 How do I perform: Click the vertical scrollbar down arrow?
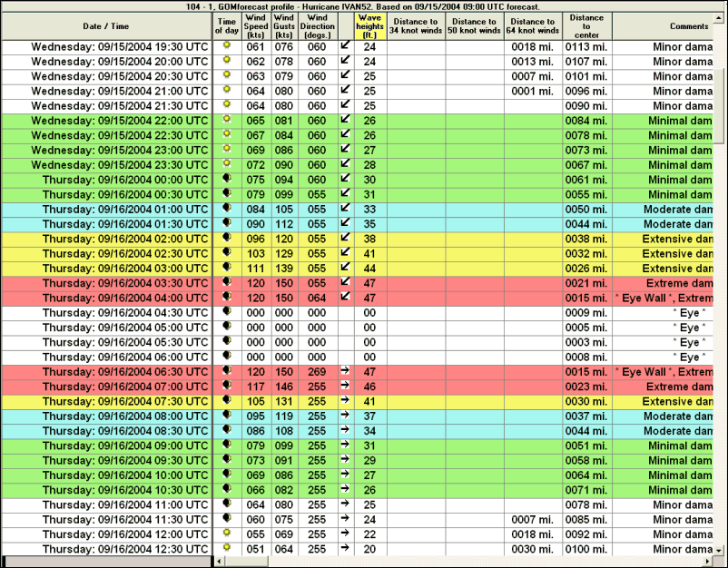click(721, 548)
